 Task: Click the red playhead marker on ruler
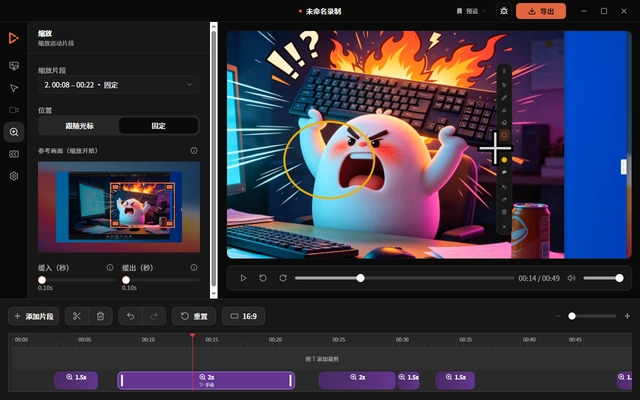click(x=192, y=336)
